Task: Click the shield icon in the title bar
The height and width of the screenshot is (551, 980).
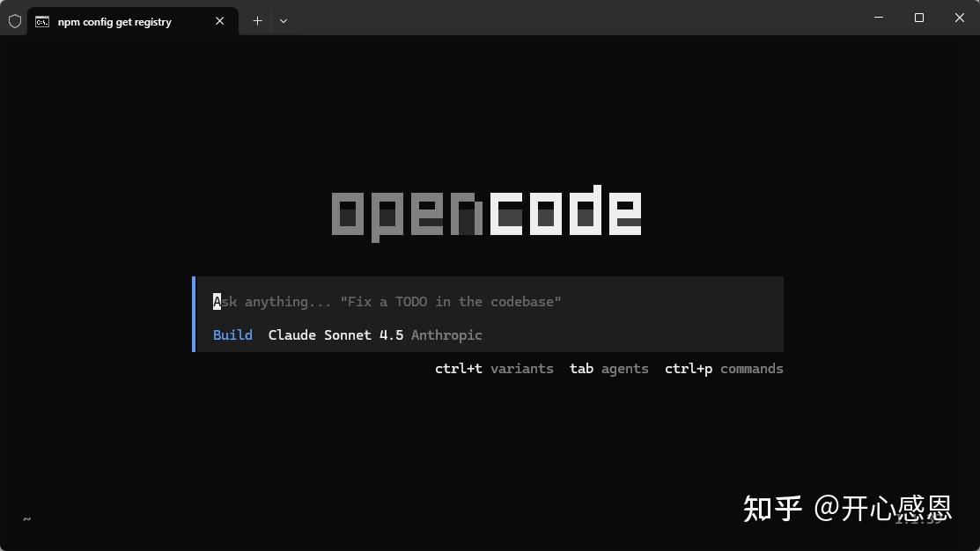Action: click(14, 20)
